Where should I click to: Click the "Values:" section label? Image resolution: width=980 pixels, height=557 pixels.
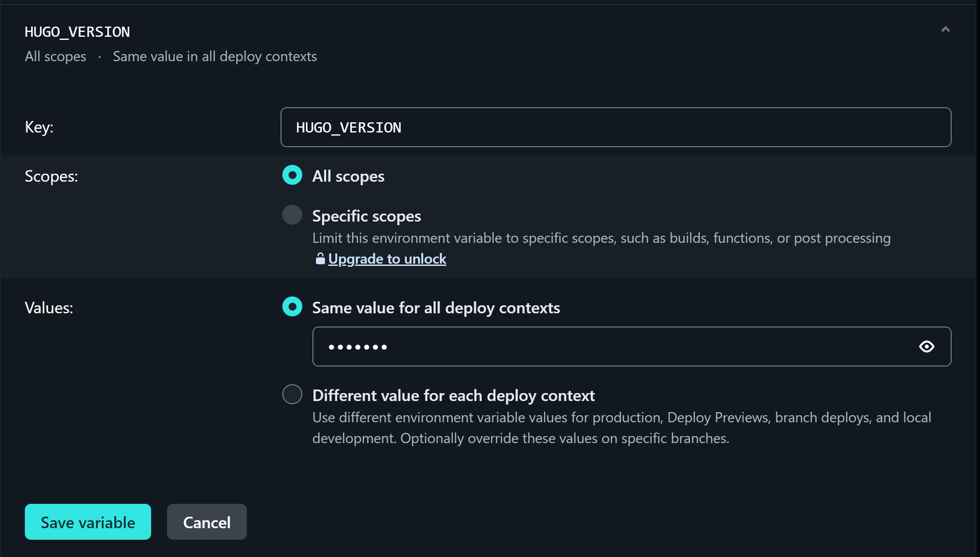[x=49, y=308]
